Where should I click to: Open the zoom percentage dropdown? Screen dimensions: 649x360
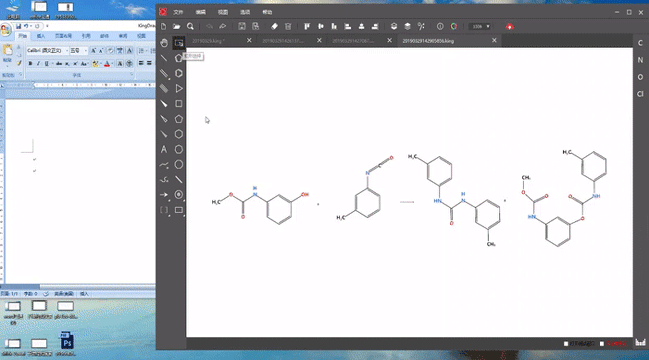480,26
